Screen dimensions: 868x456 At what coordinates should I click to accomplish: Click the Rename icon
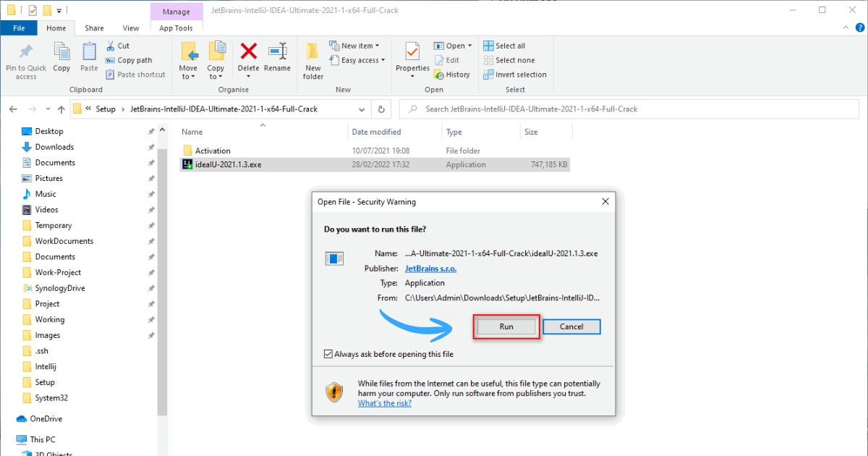(x=277, y=51)
